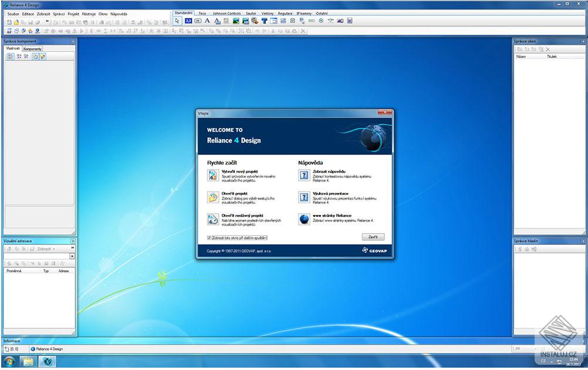Switch to the Sauter palette tab

coord(251,13)
